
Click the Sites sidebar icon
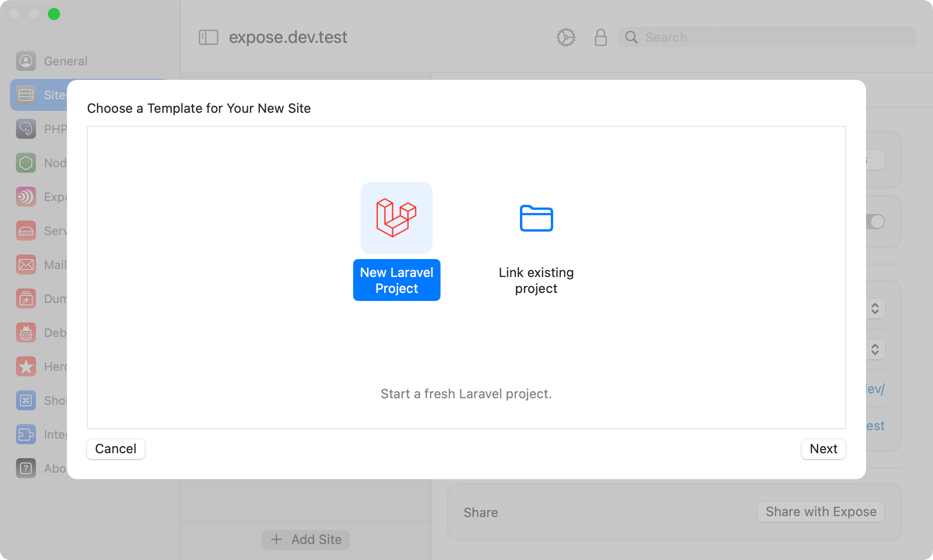26,95
